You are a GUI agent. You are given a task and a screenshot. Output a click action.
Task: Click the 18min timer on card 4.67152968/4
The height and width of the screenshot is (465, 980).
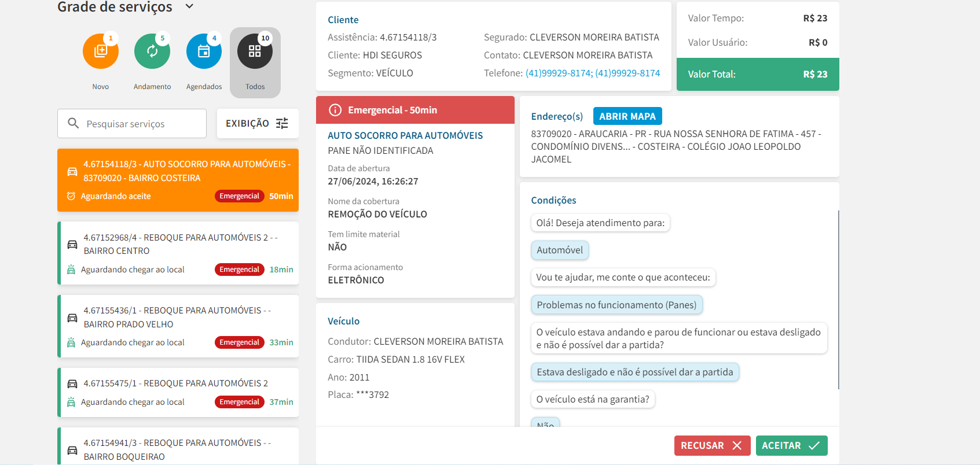pos(281,270)
